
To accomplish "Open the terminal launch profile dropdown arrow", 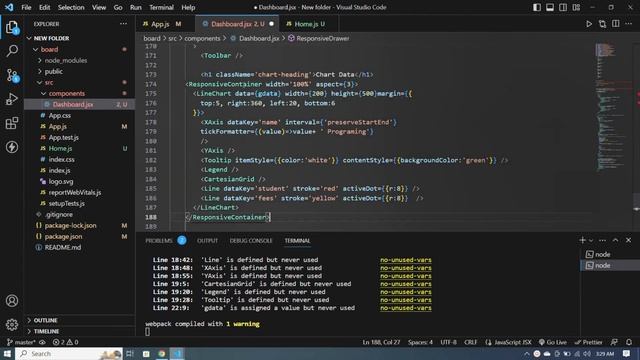I will click(x=591, y=240).
